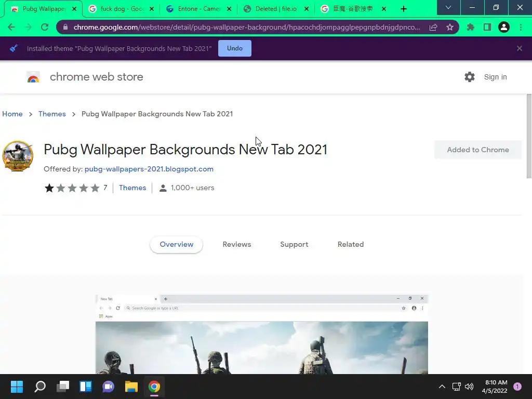This screenshot has height=399, width=532.
Task: Click the Chrome Web Store rainbow logo
Action: tap(33, 77)
